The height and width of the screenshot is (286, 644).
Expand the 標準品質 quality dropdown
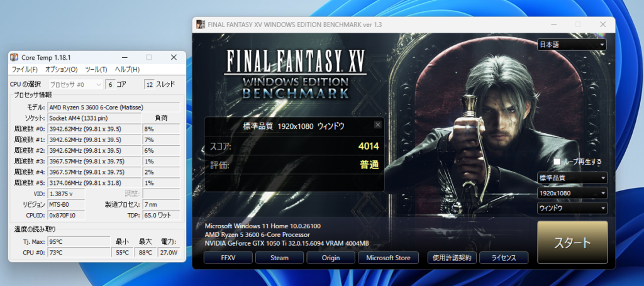(x=572, y=178)
